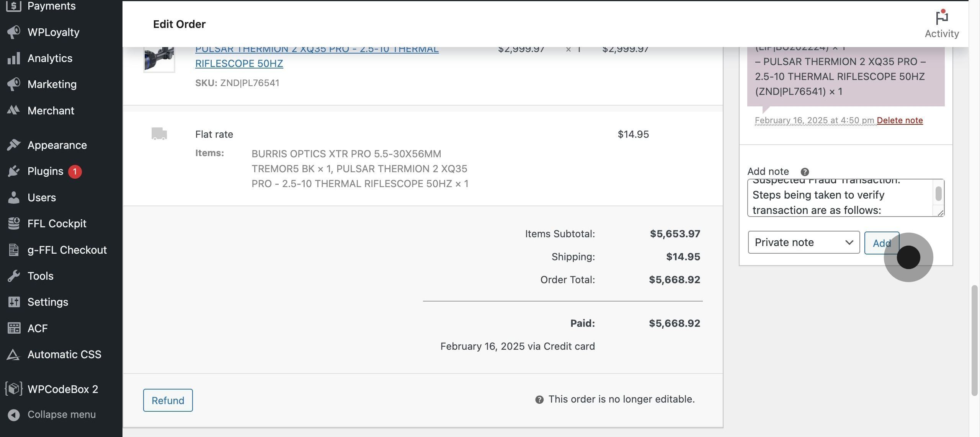Open the Pulsar Thermion riflescope product link
The width and height of the screenshot is (980, 437).
click(239, 64)
